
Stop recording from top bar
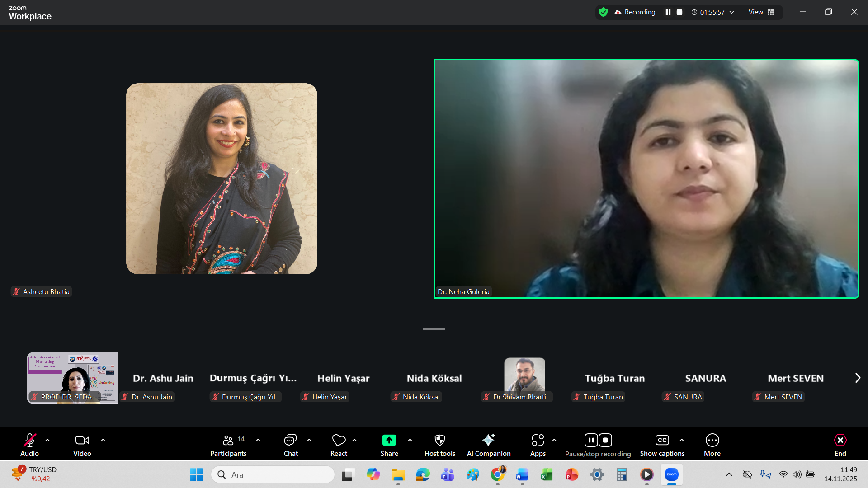tap(679, 12)
